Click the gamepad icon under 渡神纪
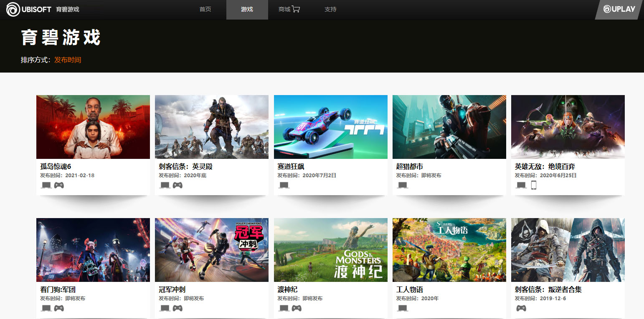The image size is (644, 319). [x=296, y=308]
